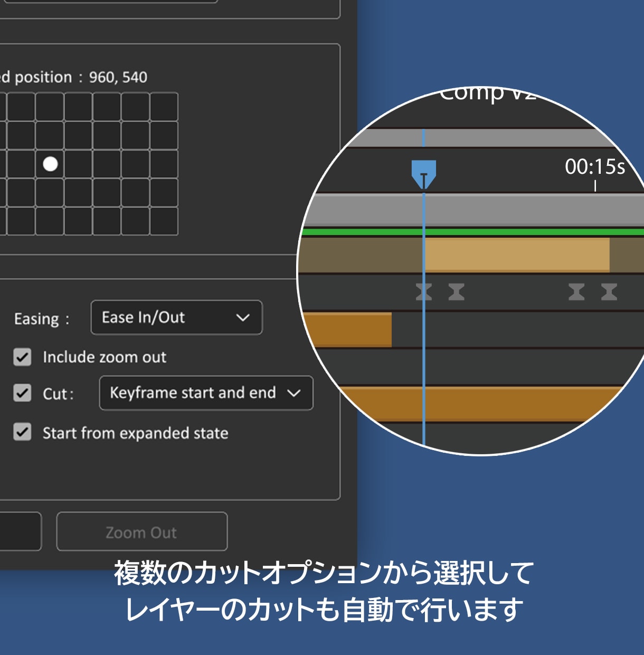Click the Zoom Out button
Screen dimensions: 644x655
[142, 531]
